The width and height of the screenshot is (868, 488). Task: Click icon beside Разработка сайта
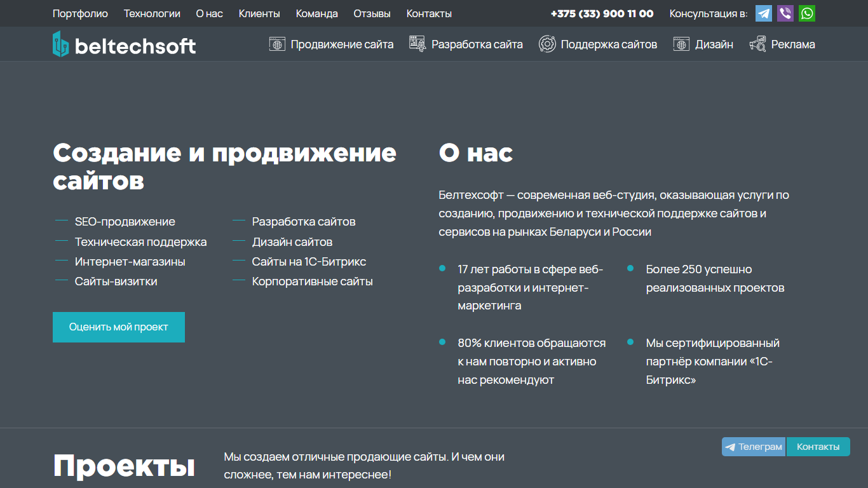click(x=417, y=44)
